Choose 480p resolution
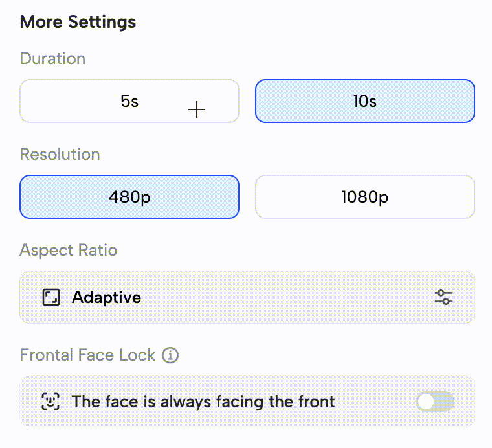Image resolution: width=492 pixels, height=448 pixels. 129,197
